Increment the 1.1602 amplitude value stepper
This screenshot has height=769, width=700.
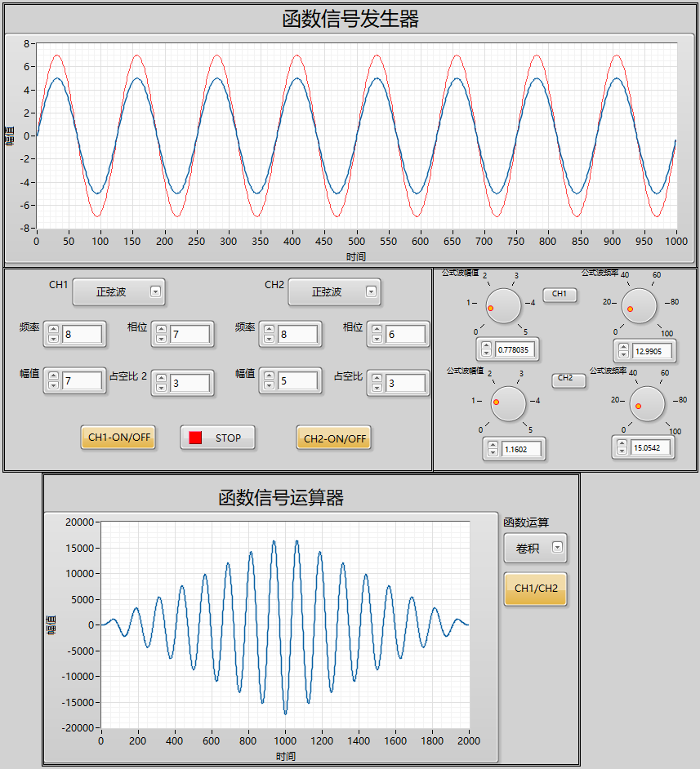(x=493, y=445)
